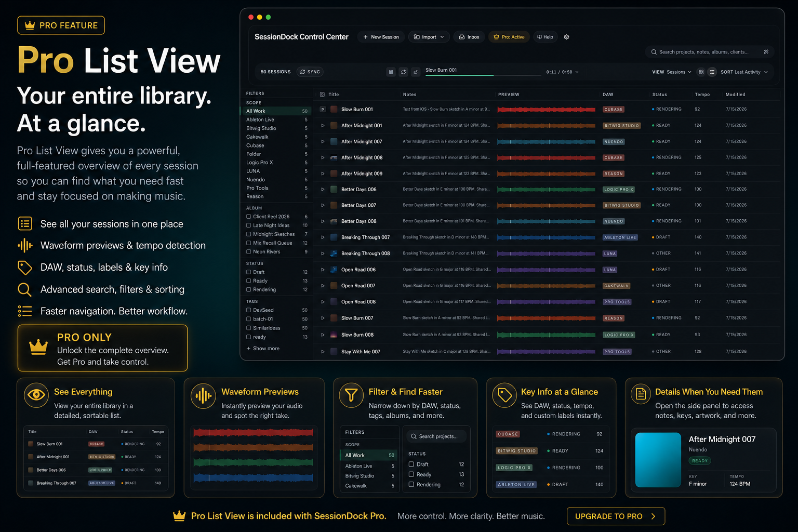Switch to list view icon
The height and width of the screenshot is (532, 798).
tap(712, 72)
